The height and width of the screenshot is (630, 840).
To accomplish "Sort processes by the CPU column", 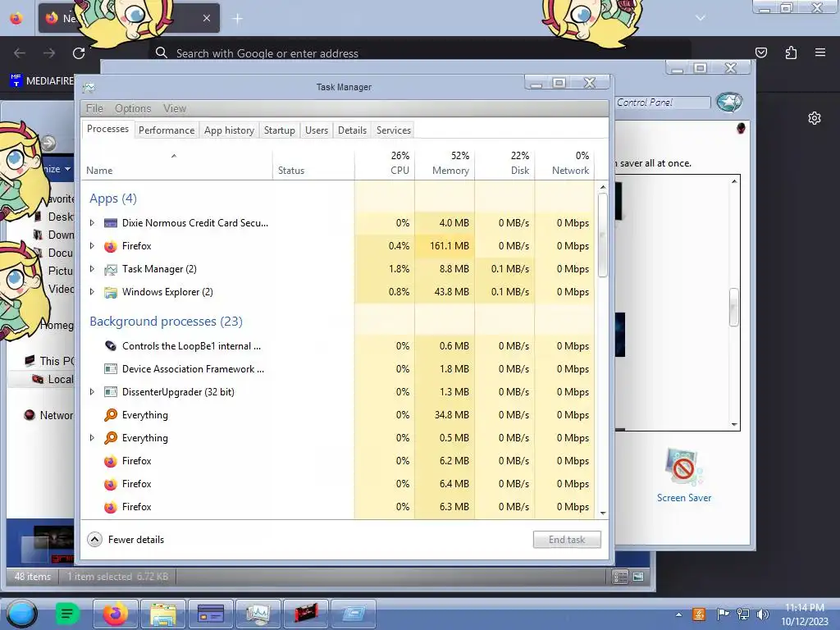I will 385,163.
